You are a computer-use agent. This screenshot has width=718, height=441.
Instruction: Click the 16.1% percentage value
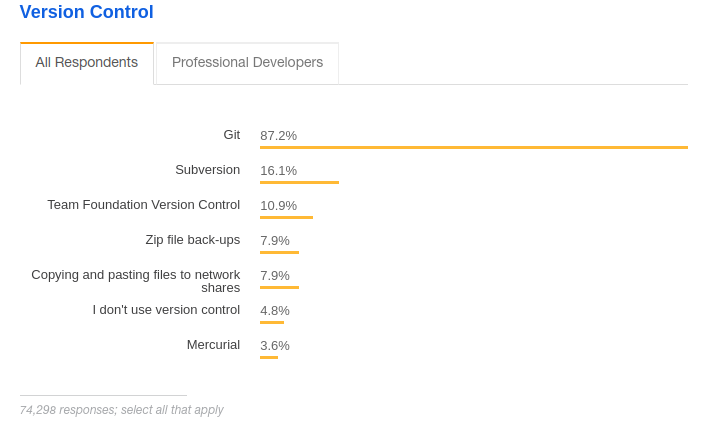[278, 171]
